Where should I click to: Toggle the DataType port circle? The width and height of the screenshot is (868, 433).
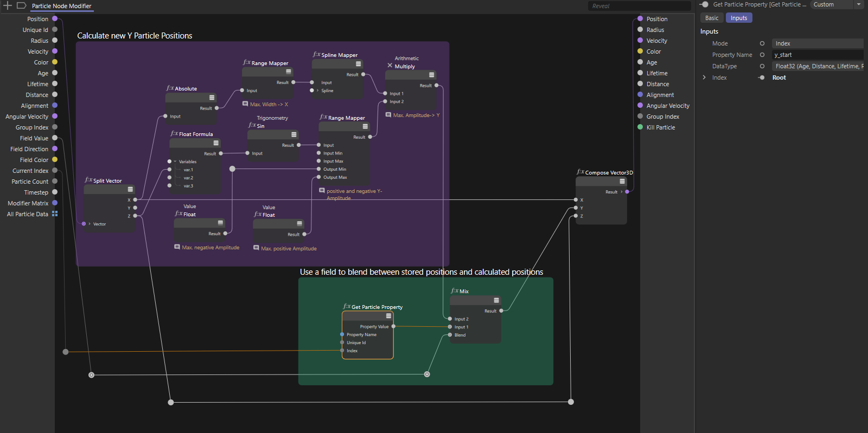point(762,66)
